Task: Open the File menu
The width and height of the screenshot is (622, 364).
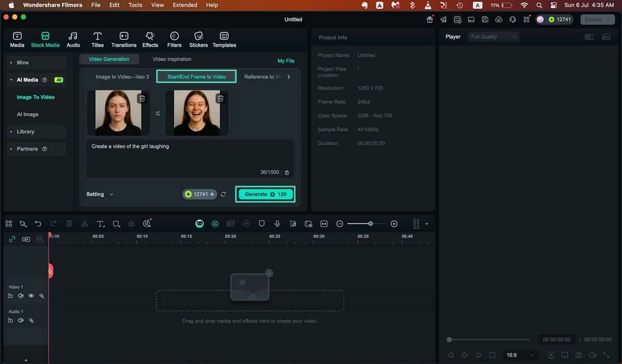Action: pos(96,5)
